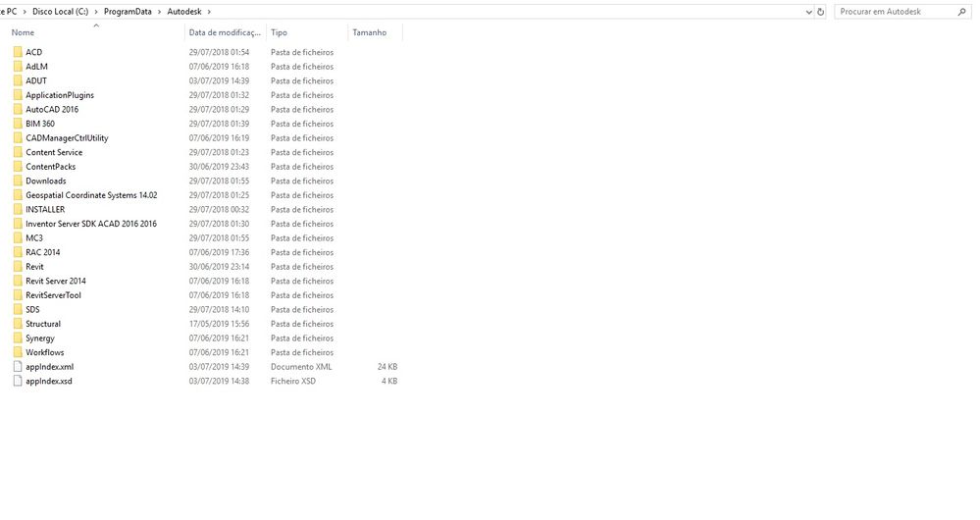Click the Workflows folder icon
This screenshot has width=980, height=520.
pyautogui.click(x=18, y=352)
